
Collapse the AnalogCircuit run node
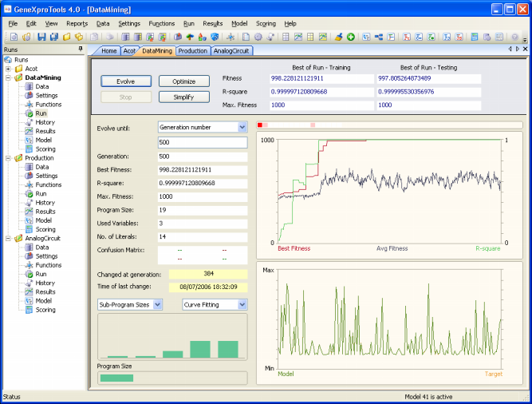(8, 239)
